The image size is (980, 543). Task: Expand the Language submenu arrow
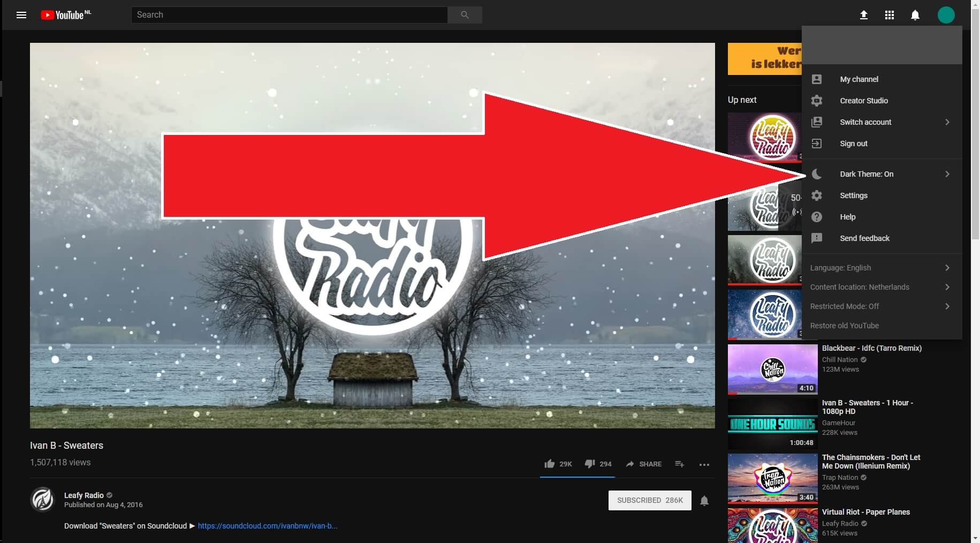coord(947,268)
